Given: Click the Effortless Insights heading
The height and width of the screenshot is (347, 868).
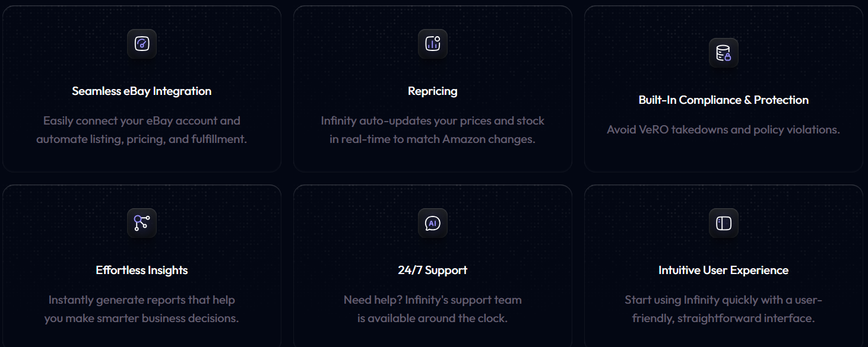Looking at the screenshot, I should coord(142,270).
